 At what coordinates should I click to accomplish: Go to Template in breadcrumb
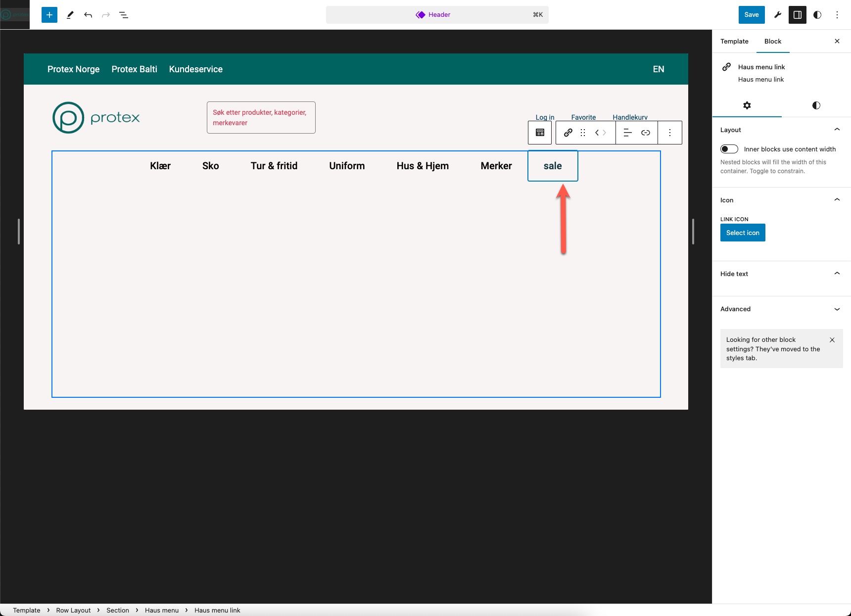[27, 610]
